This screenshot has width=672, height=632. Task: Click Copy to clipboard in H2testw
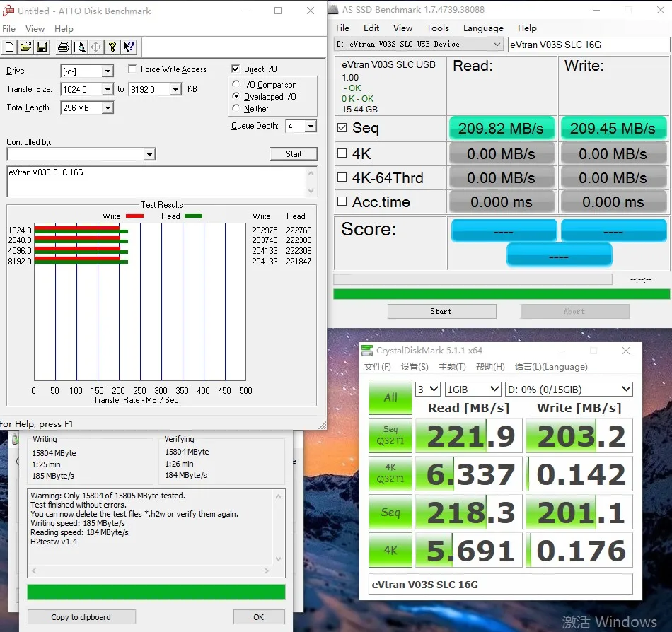[81, 617]
